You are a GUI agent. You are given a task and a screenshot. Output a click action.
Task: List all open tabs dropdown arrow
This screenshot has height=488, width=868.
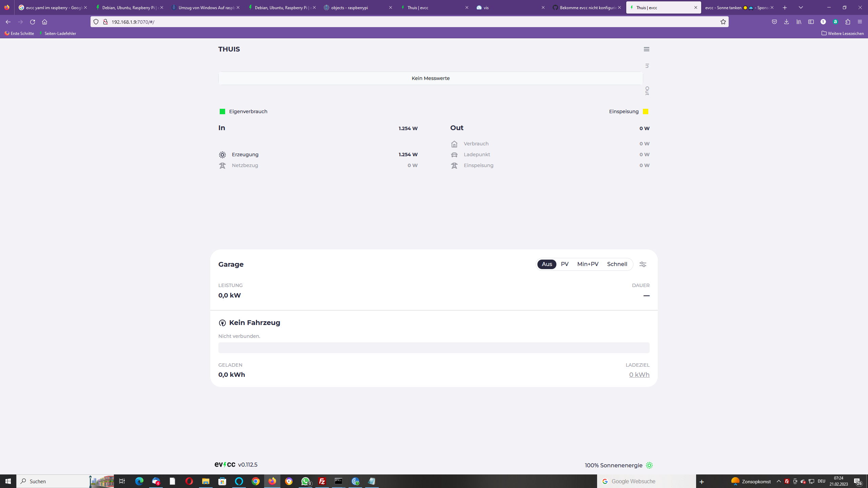(801, 7)
